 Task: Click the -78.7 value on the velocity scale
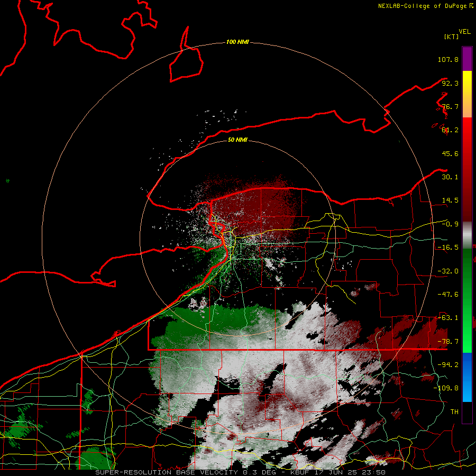pos(448,342)
